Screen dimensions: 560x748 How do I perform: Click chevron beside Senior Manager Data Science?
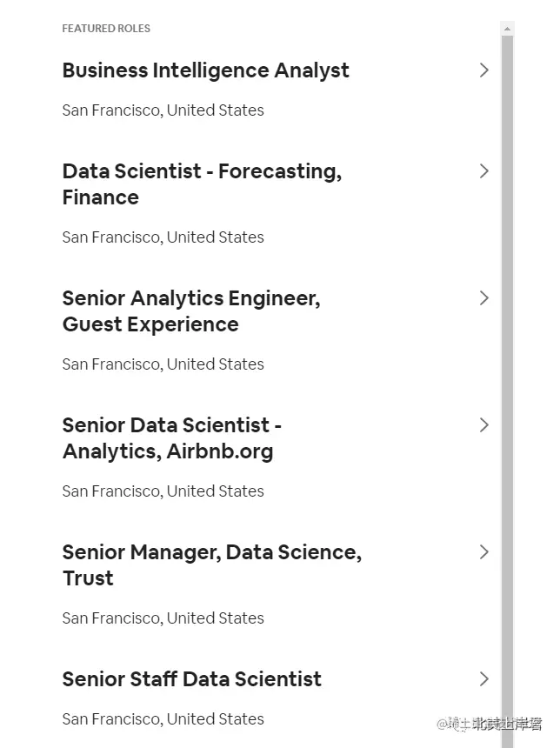click(484, 552)
